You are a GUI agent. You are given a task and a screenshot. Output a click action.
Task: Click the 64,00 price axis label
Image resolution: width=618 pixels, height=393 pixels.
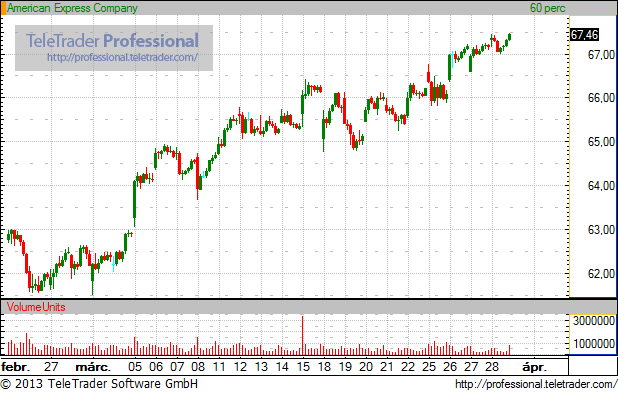(601, 186)
